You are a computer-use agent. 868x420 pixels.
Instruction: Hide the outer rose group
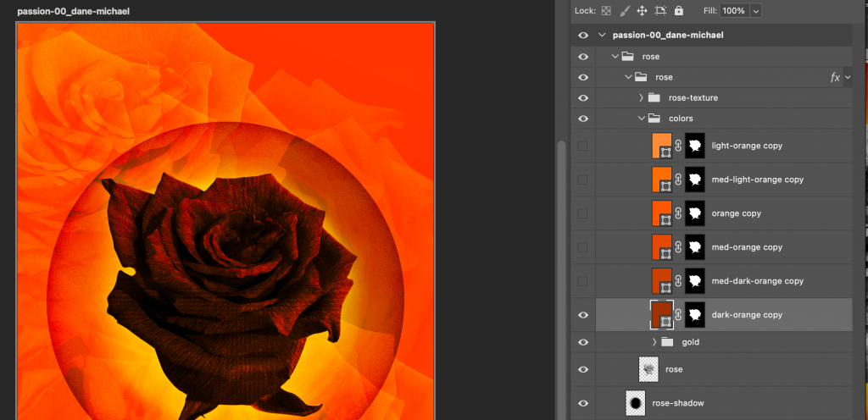(x=583, y=57)
